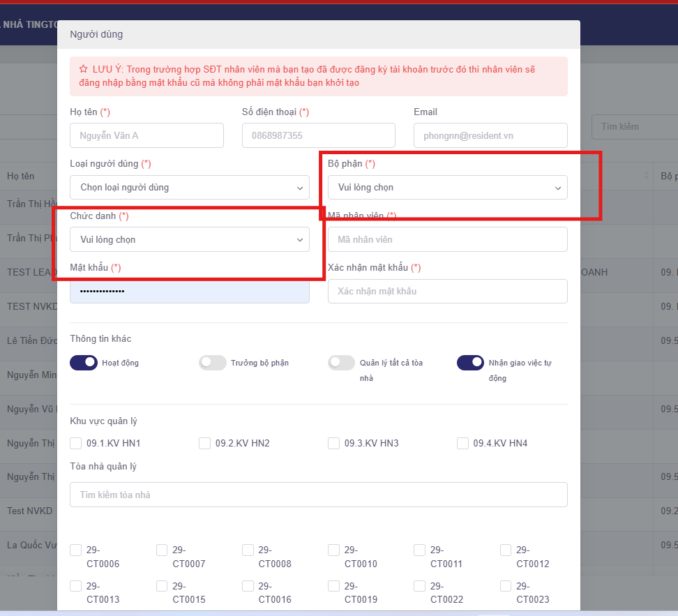The image size is (678, 616).
Task: Click the Tìm kiếm tòa nhà search box
Action: 318,495
